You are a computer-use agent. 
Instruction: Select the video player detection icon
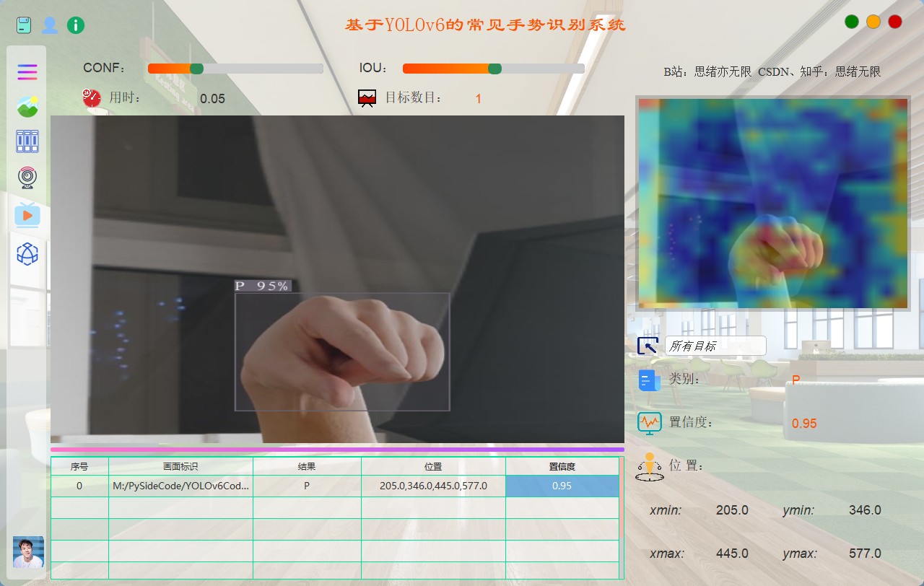(x=27, y=214)
